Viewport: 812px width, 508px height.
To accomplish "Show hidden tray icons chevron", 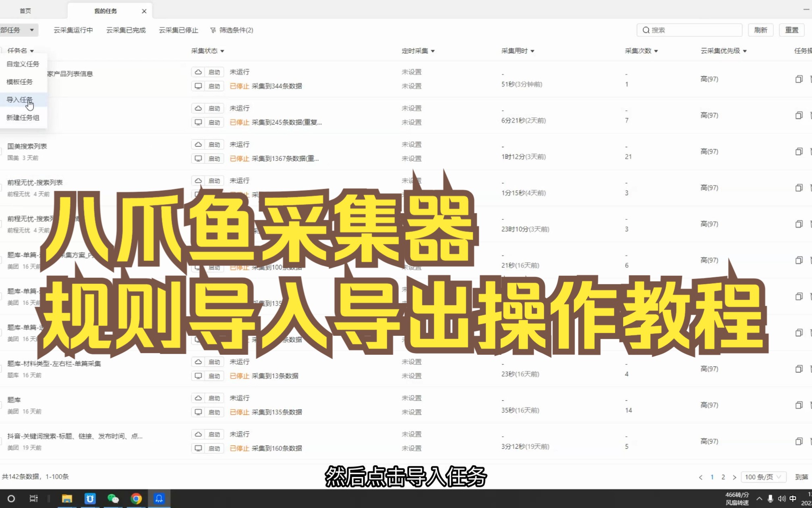I will [x=759, y=499].
